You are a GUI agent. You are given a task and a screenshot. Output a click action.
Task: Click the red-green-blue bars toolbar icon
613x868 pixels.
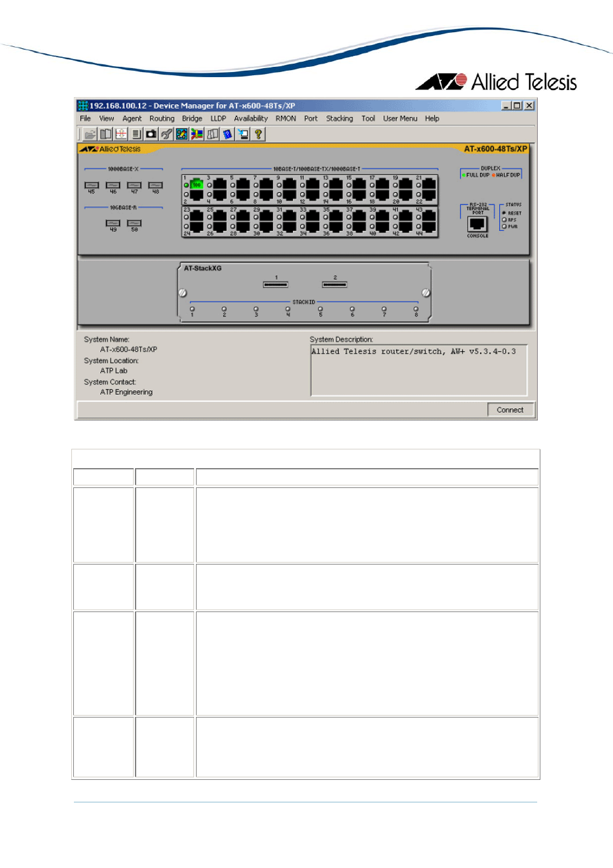(x=197, y=134)
